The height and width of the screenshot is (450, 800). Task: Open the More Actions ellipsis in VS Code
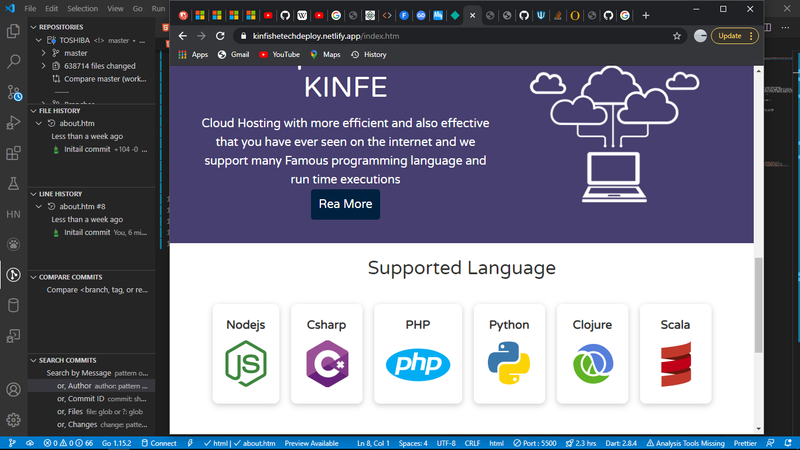[785, 28]
